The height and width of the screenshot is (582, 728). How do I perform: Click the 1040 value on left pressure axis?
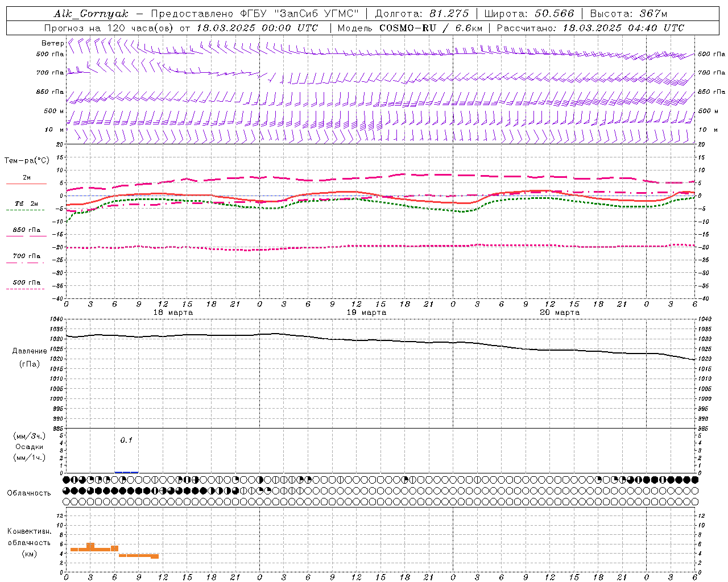click(57, 319)
